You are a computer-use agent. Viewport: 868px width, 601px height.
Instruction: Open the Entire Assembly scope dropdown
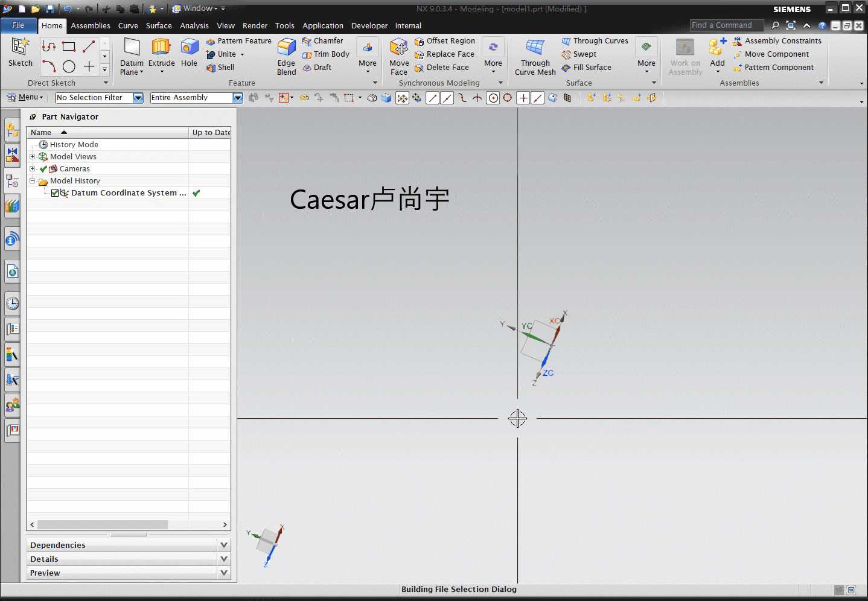[x=238, y=98]
